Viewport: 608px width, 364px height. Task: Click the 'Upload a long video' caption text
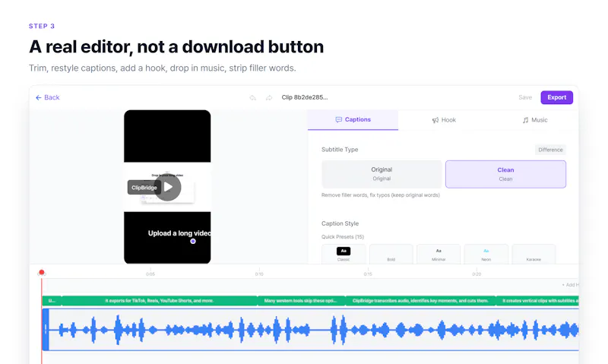(179, 233)
